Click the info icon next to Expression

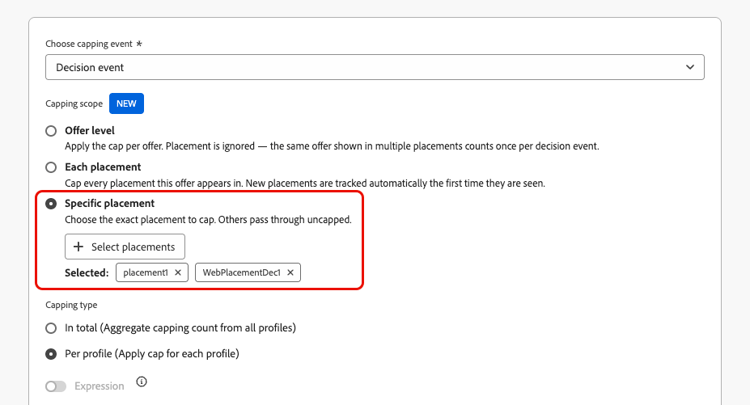pos(142,382)
